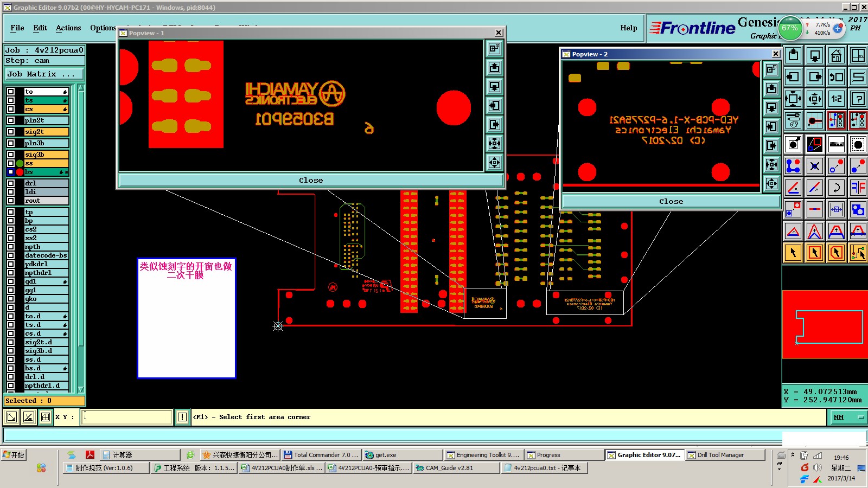Toggle checkbox for layer bs
The image size is (868, 488).
click(11, 172)
